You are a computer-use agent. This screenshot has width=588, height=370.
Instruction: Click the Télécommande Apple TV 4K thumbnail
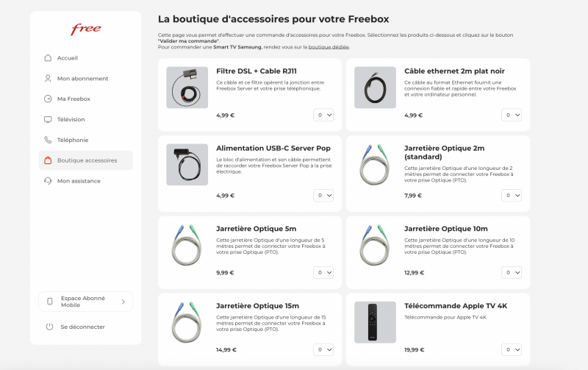tap(376, 321)
